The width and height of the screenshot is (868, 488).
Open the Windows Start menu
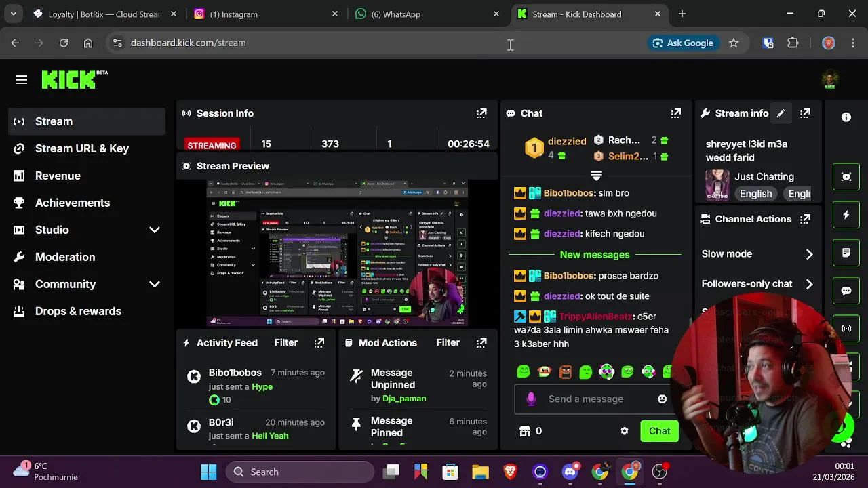pyautogui.click(x=208, y=472)
